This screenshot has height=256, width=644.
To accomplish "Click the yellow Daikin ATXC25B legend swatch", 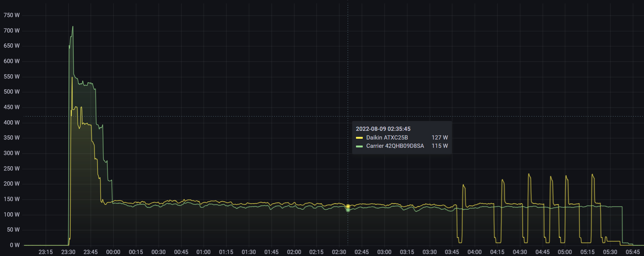I will (x=359, y=138).
